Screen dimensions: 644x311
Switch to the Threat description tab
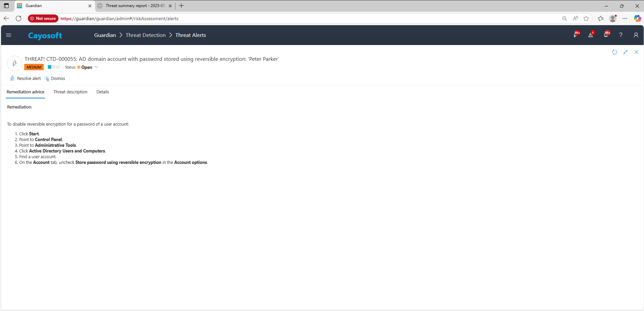pos(70,92)
